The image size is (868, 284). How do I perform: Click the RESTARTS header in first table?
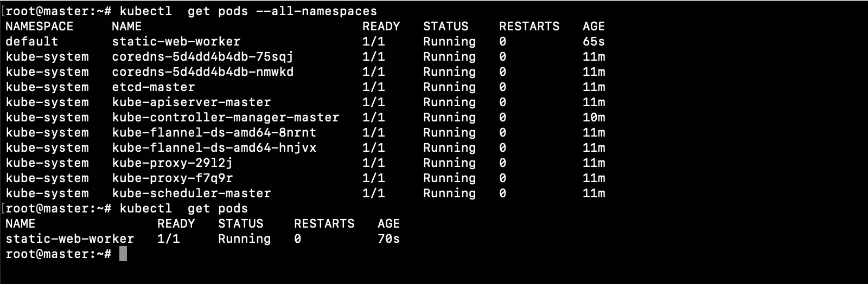529,27
